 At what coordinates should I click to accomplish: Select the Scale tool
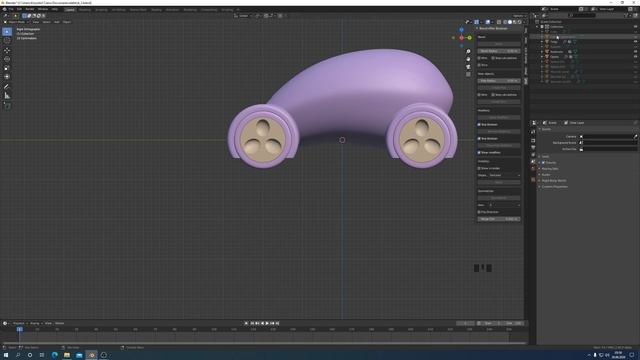coord(7,68)
